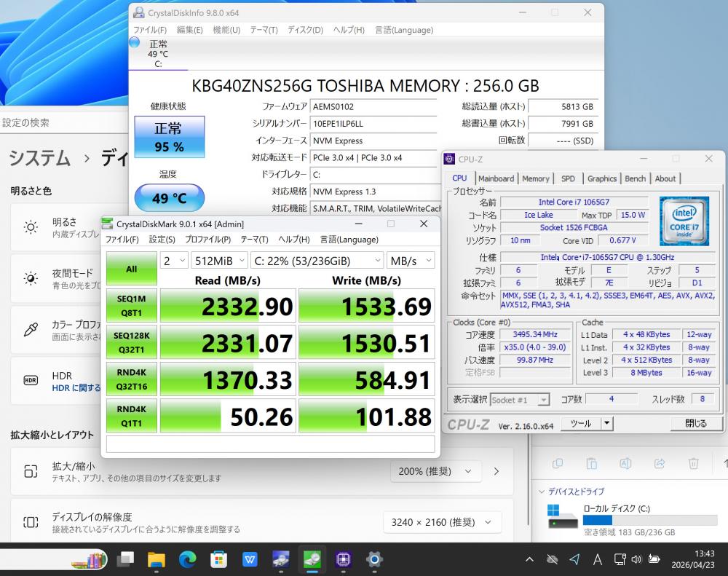Open the Bench tab in CPU-Z
The height and width of the screenshot is (576, 728).
click(635, 178)
